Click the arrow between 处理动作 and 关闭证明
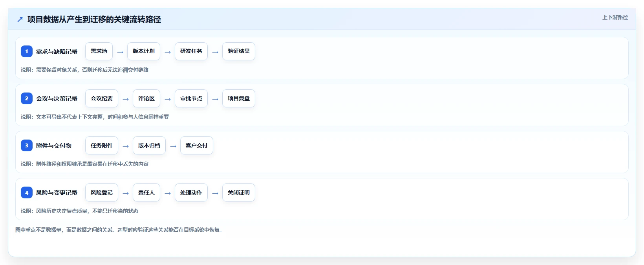Image resolution: width=644 pixels, height=265 pixels. [215, 193]
